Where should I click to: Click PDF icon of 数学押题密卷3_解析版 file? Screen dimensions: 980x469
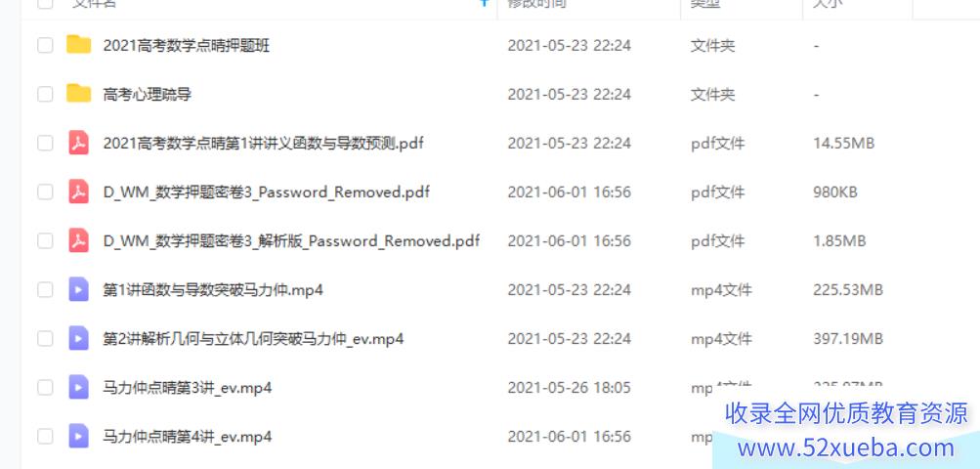tap(79, 240)
